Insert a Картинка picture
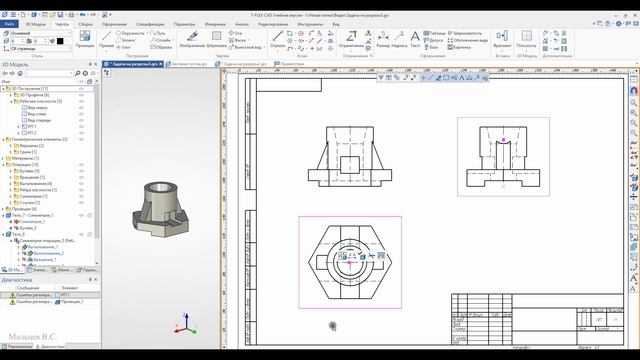This screenshot has width=640, height=360. pos(459,47)
